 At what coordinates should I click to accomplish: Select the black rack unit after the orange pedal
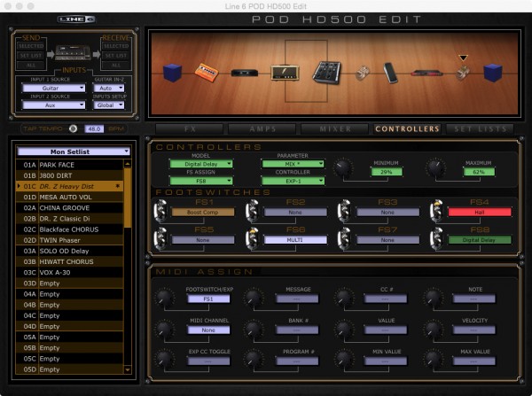[245, 73]
